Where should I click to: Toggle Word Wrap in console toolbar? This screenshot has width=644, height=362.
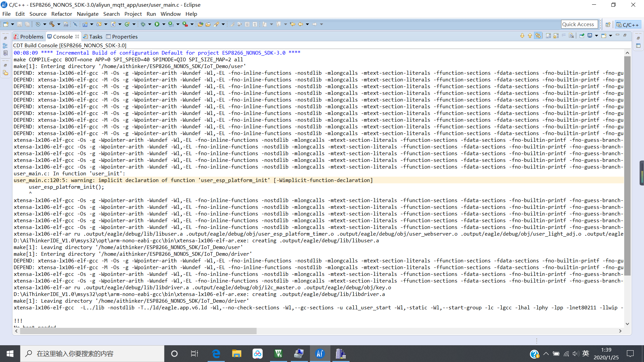tap(563, 35)
